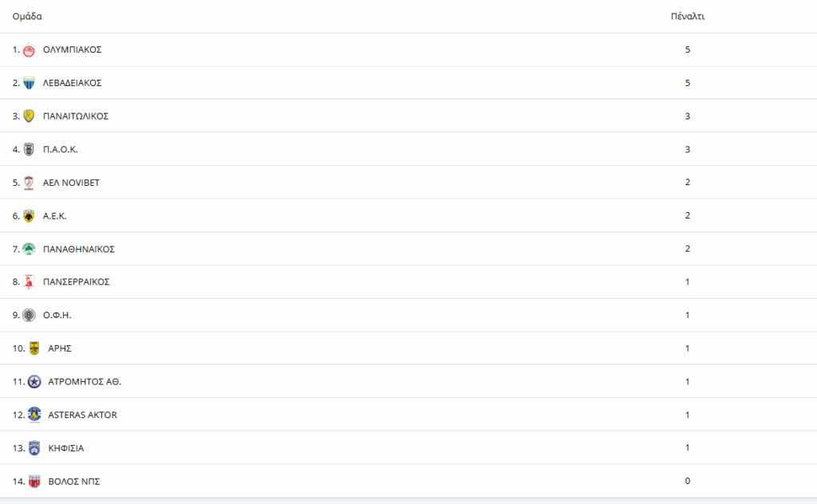Open the ΠΑΝΑΘΗΝΑΙΚΟΣ team page link
Viewport: 817px width, 504px height.
(x=79, y=249)
